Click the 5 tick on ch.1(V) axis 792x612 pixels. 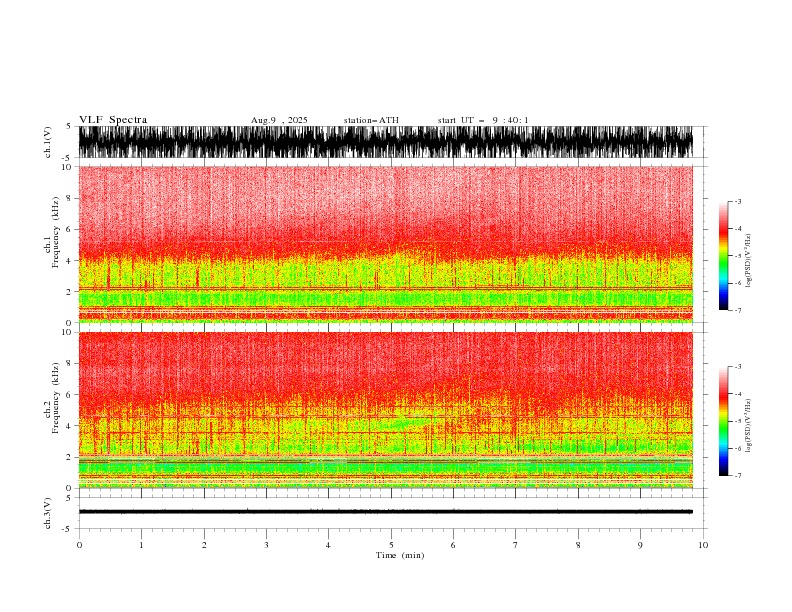coord(69,127)
